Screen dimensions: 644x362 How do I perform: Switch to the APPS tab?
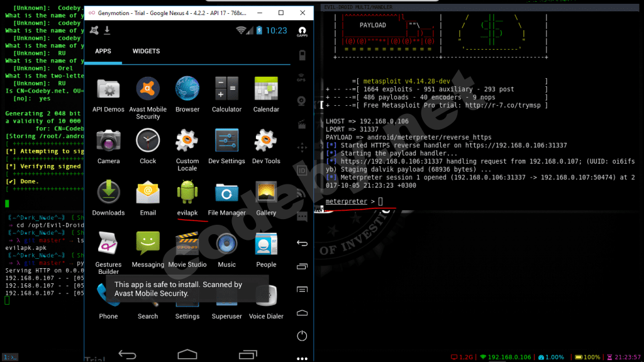pyautogui.click(x=103, y=52)
